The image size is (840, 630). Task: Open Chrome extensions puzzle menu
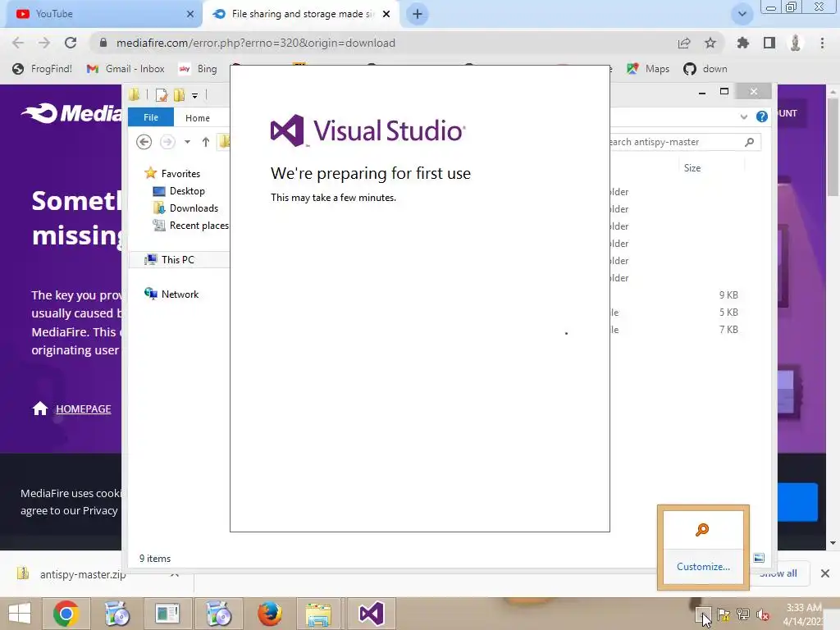pyautogui.click(x=742, y=43)
